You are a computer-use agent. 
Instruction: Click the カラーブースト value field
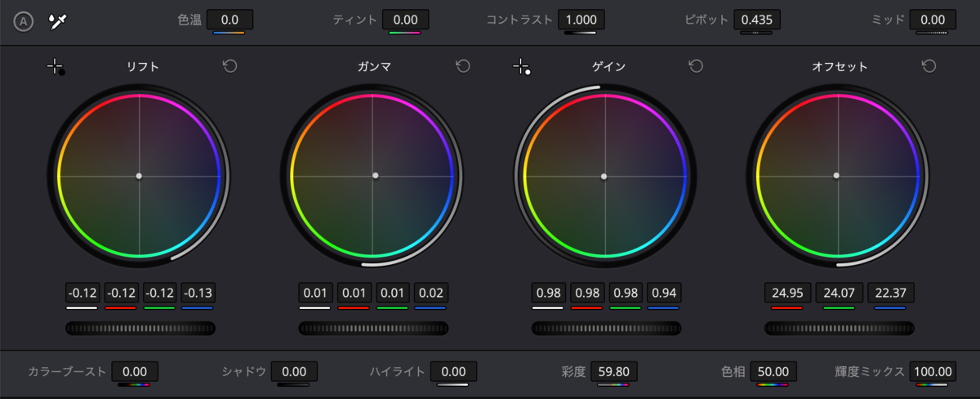(x=135, y=371)
